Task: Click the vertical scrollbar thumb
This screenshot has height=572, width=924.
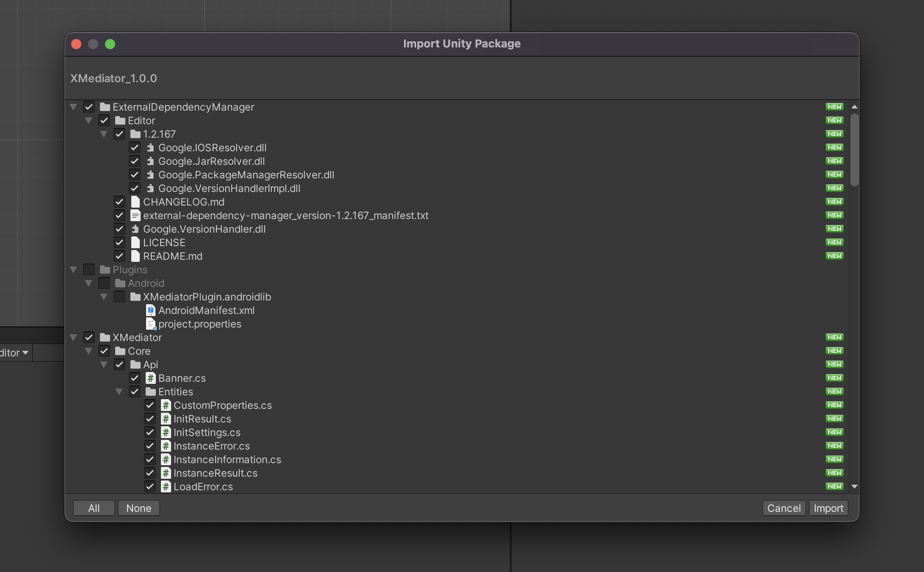Action: point(855,150)
